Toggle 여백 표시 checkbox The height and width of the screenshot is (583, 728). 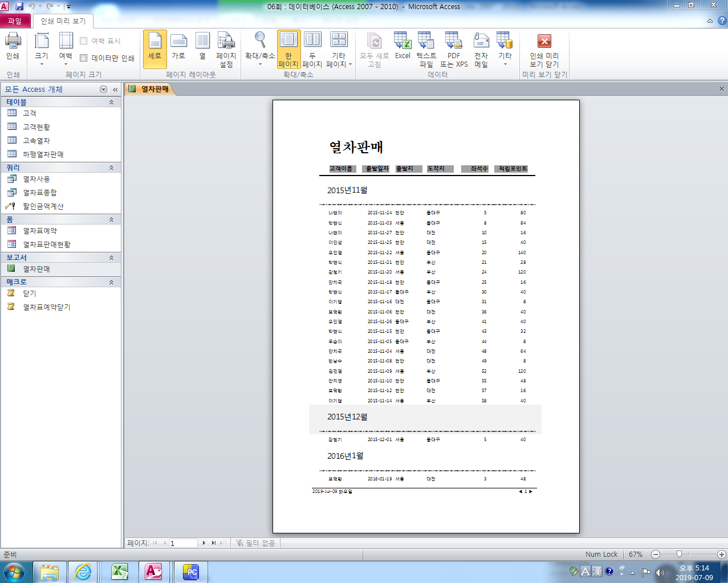tap(84, 41)
